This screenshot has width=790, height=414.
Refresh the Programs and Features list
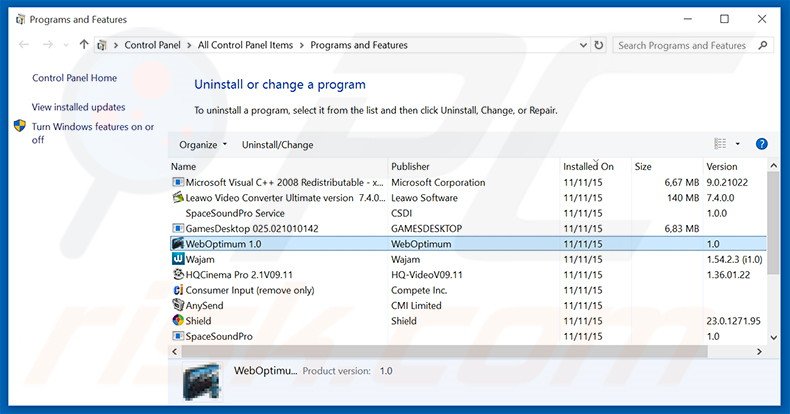pos(599,45)
